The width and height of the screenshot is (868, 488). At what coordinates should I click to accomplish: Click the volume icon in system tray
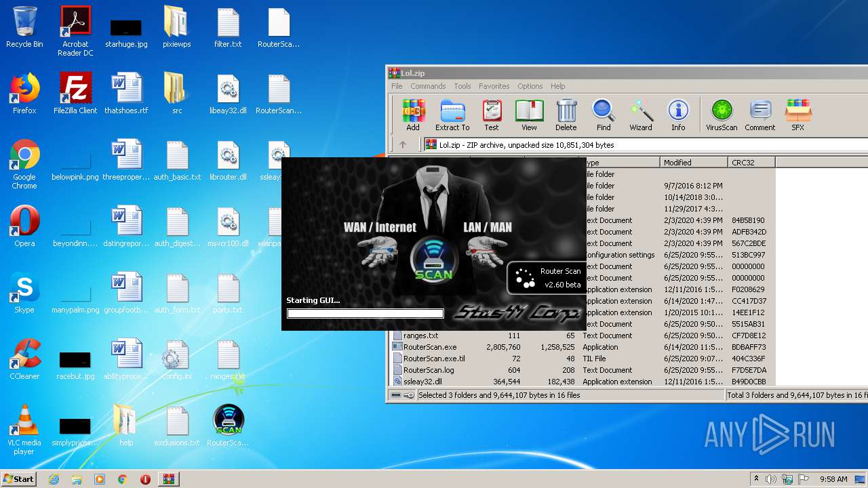click(770, 479)
